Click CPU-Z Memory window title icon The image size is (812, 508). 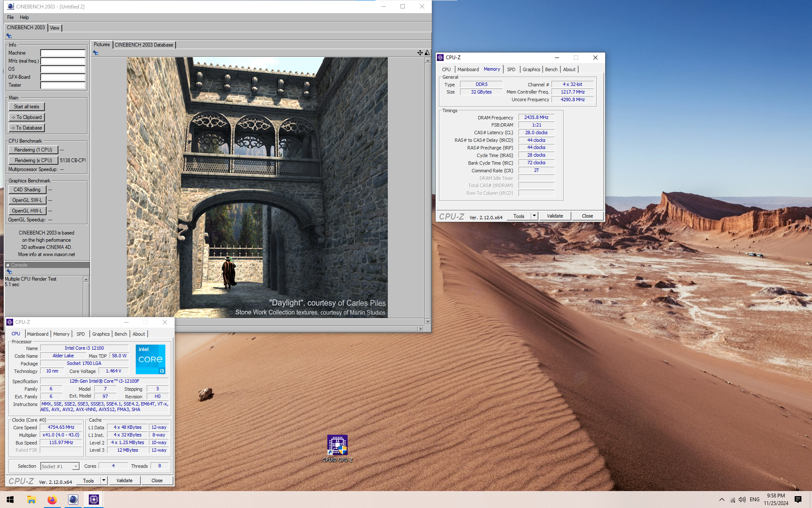[x=440, y=58]
